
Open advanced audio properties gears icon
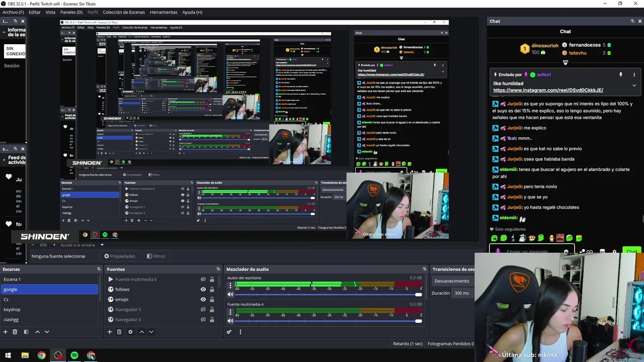[x=229, y=332]
